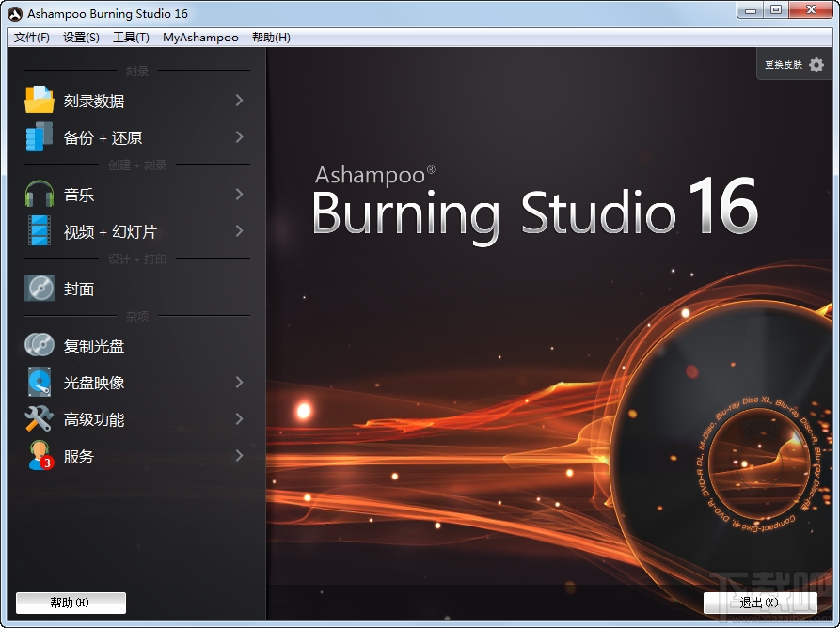Click the 刻录数据 folder icon

click(x=40, y=100)
